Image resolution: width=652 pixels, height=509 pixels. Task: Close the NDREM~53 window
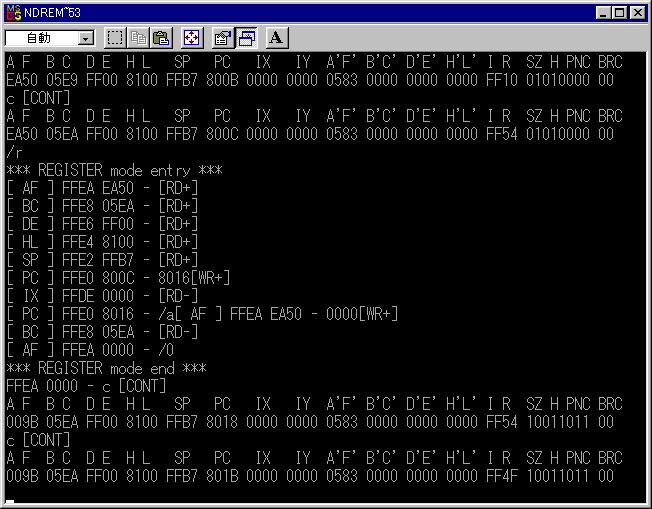point(638,13)
